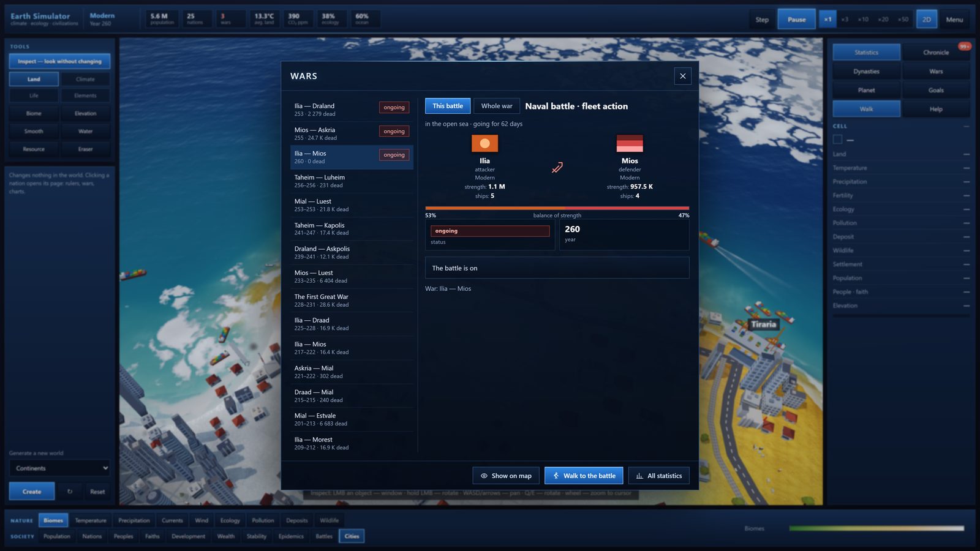Screen dimensions: 980x551
Task: Toggle the x1 simulation speed
Action: (x=827, y=20)
